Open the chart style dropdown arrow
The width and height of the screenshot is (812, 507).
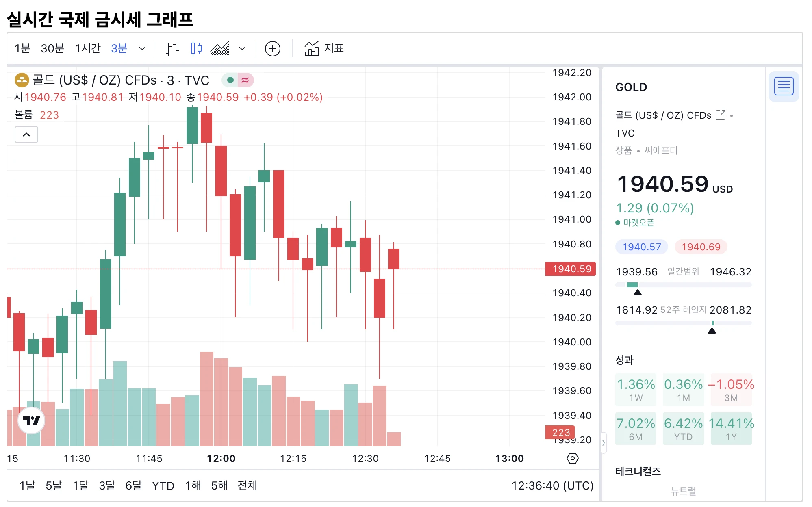coord(243,48)
